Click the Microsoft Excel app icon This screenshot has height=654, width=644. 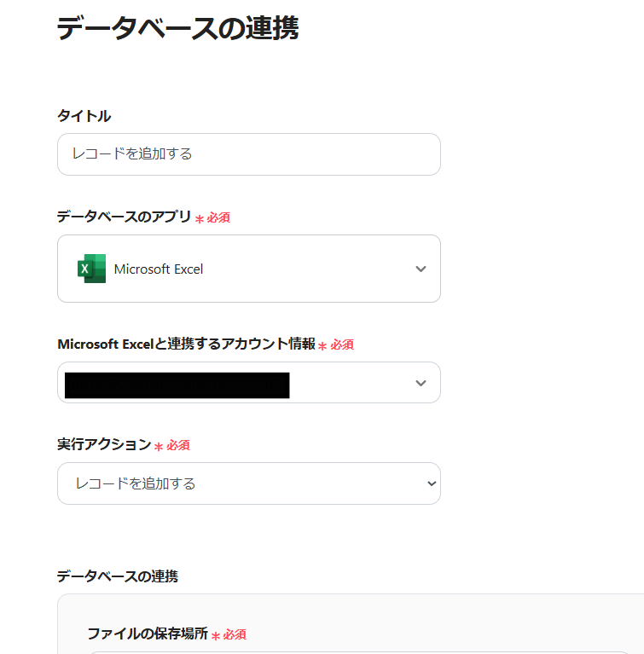(x=91, y=269)
